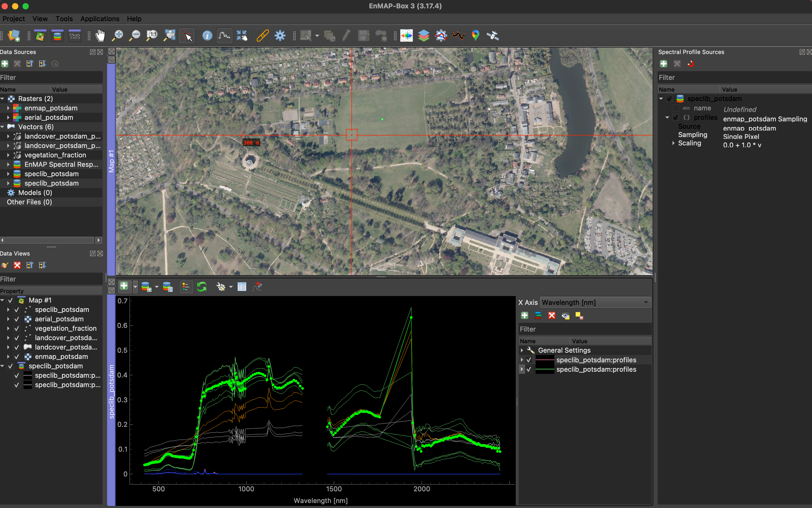Select the Pan map hand tool

100,35
